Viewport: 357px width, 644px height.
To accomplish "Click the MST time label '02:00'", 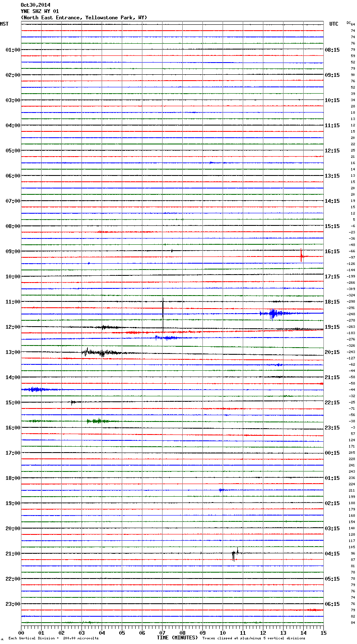I will click(13, 75).
